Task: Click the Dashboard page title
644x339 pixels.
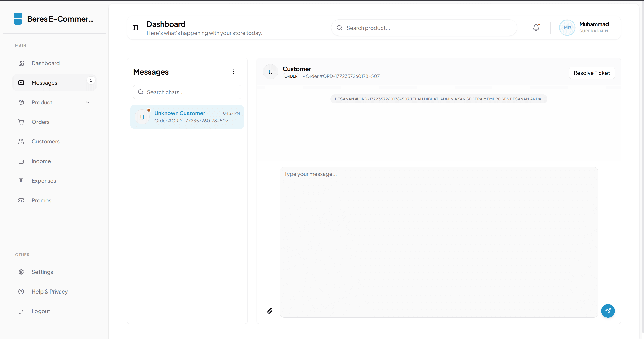Action: [166, 24]
